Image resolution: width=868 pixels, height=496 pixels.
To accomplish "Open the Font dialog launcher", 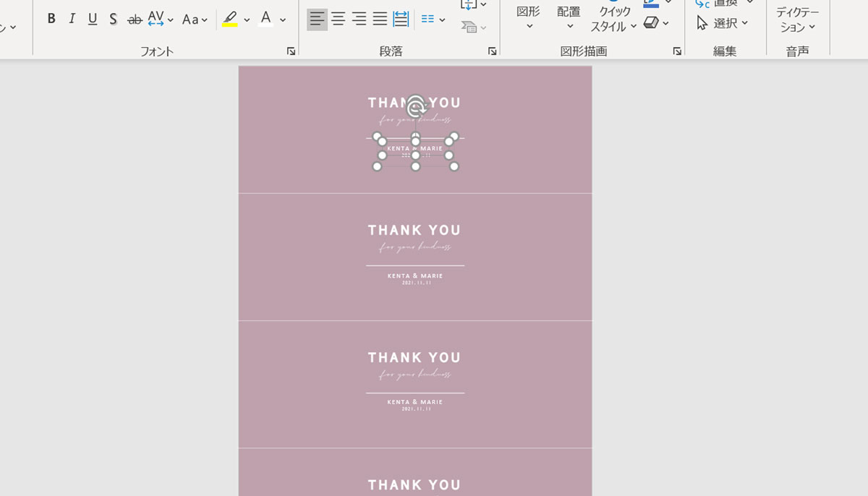I will coord(291,51).
